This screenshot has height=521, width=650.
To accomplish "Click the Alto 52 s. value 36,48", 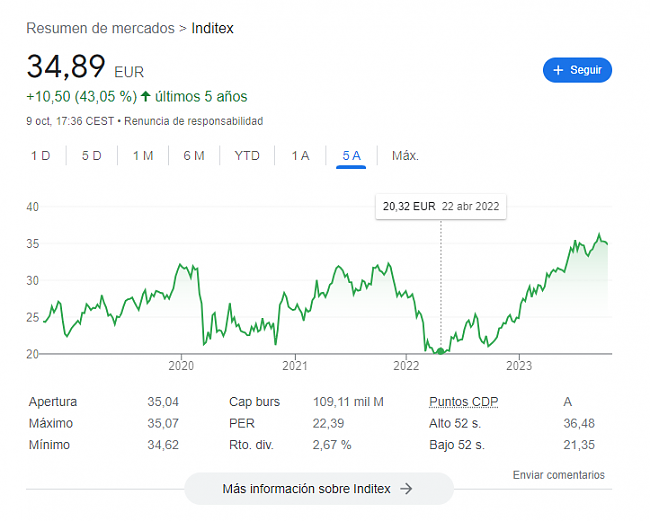I will [x=579, y=423].
